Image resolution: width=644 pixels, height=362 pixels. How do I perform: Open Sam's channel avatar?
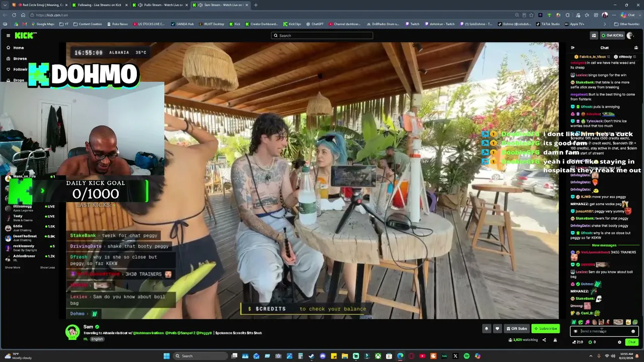(72, 331)
